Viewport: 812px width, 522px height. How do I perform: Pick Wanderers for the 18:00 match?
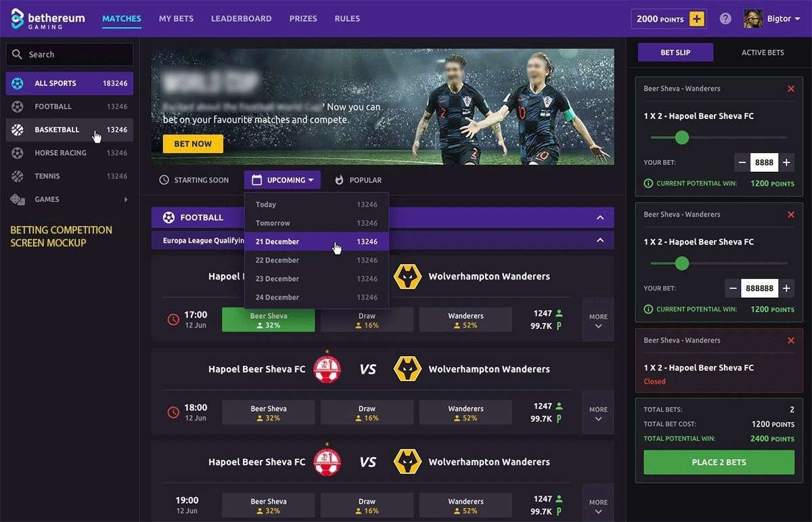(466, 413)
